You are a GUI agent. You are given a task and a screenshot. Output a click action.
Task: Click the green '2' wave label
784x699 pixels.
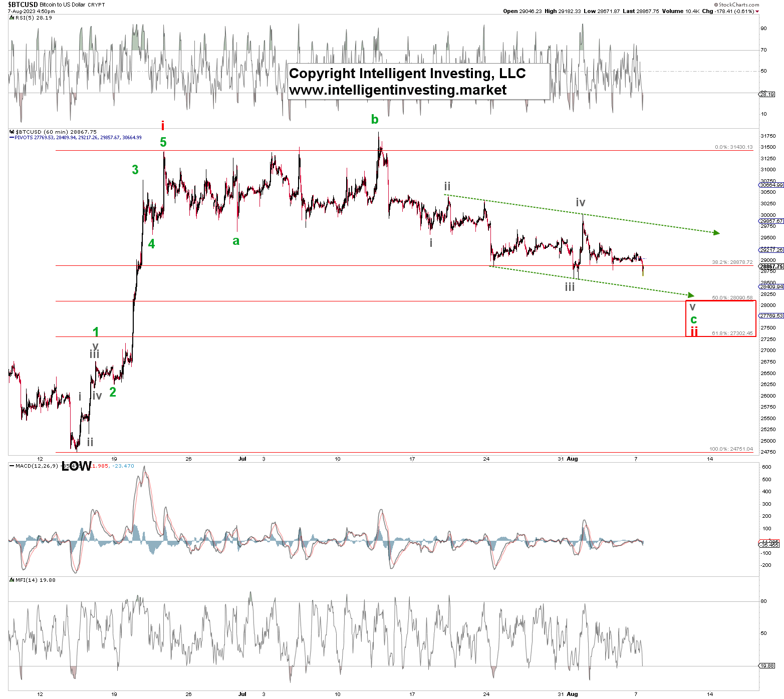[x=113, y=392]
